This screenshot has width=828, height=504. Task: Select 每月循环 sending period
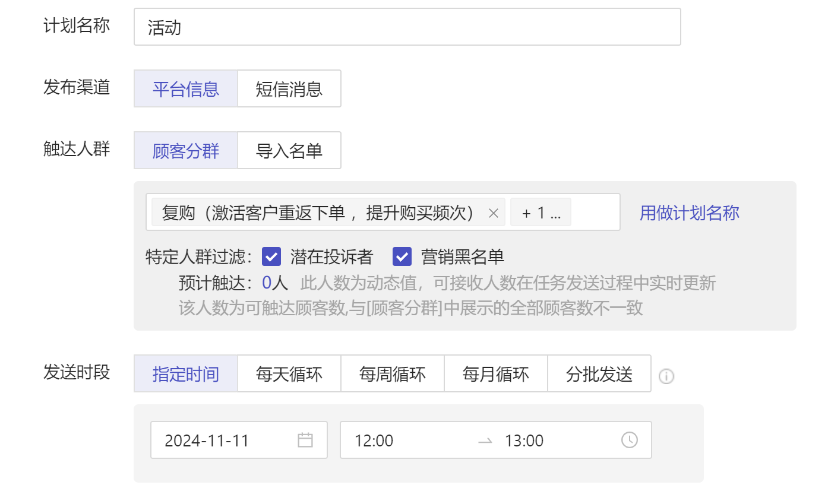[496, 374]
